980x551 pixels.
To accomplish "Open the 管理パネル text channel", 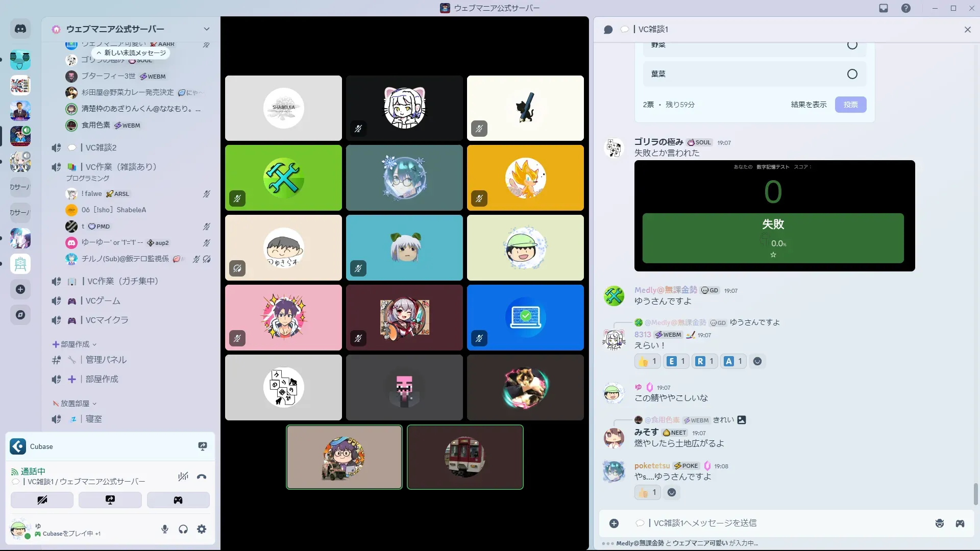I will (x=106, y=360).
